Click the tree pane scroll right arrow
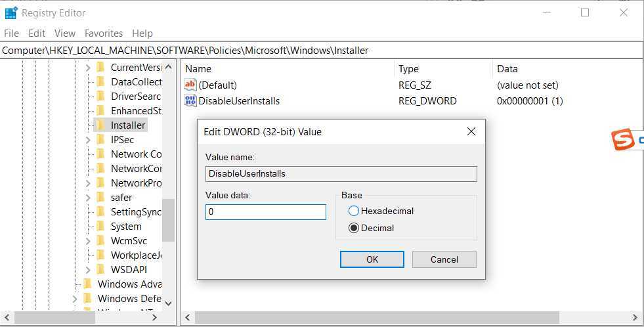The width and height of the screenshot is (644, 327). pyautogui.click(x=154, y=317)
